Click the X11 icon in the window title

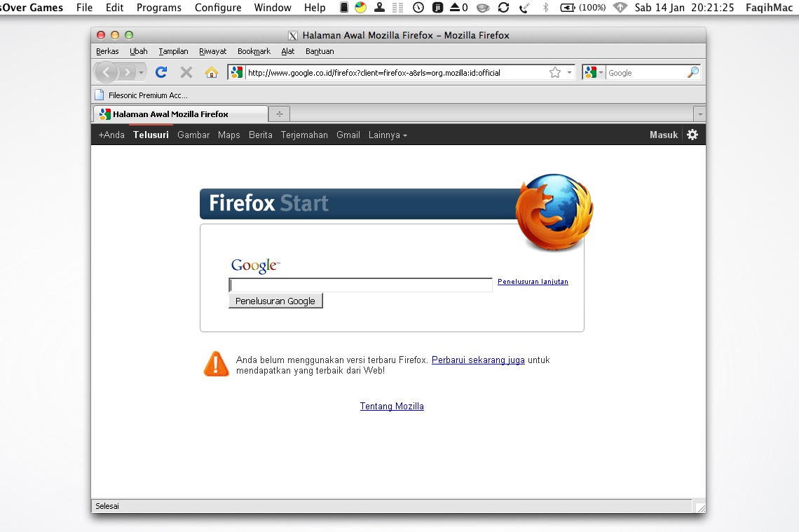click(292, 35)
